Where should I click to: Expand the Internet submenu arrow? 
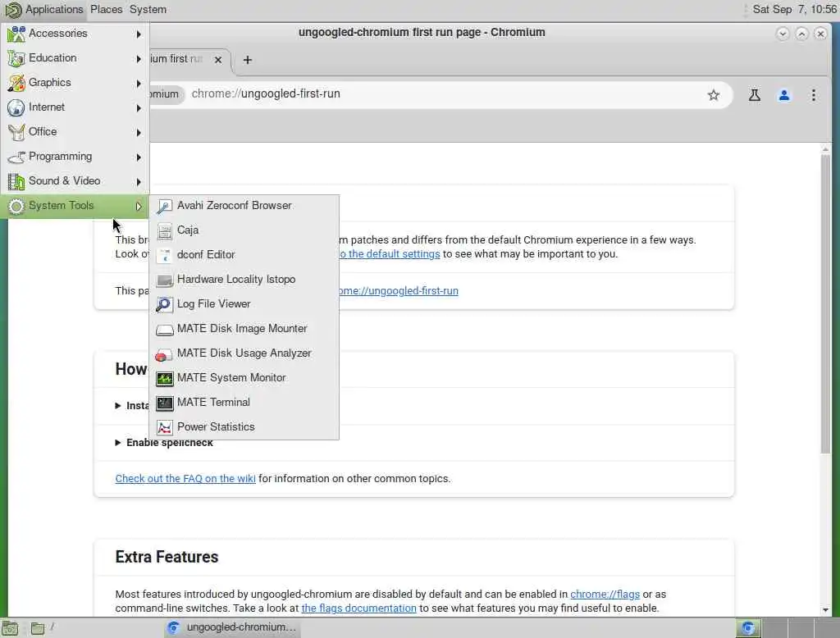[139, 108]
